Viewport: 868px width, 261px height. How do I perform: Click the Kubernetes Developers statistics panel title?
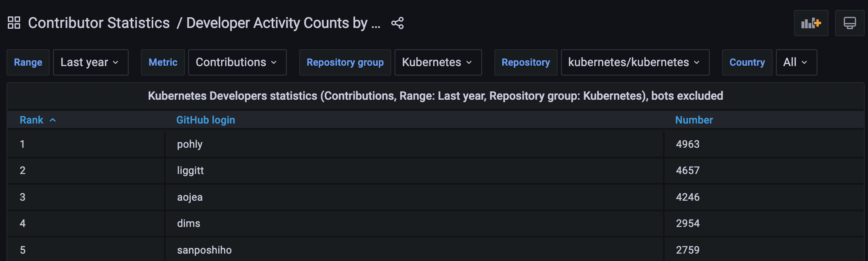[x=435, y=96]
